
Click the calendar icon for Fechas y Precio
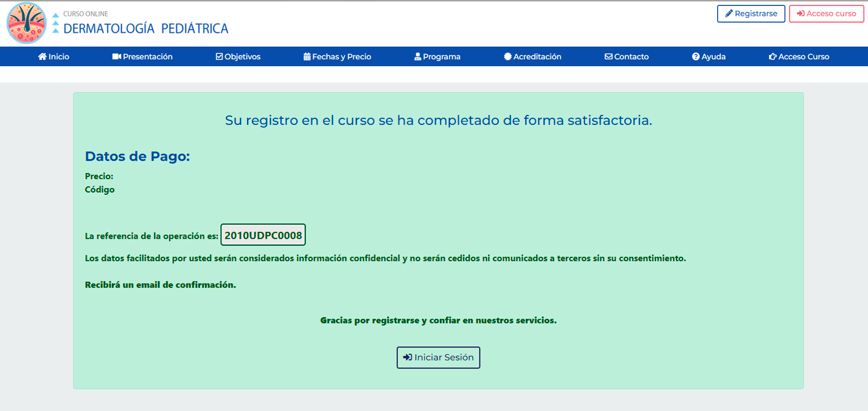pos(307,56)
